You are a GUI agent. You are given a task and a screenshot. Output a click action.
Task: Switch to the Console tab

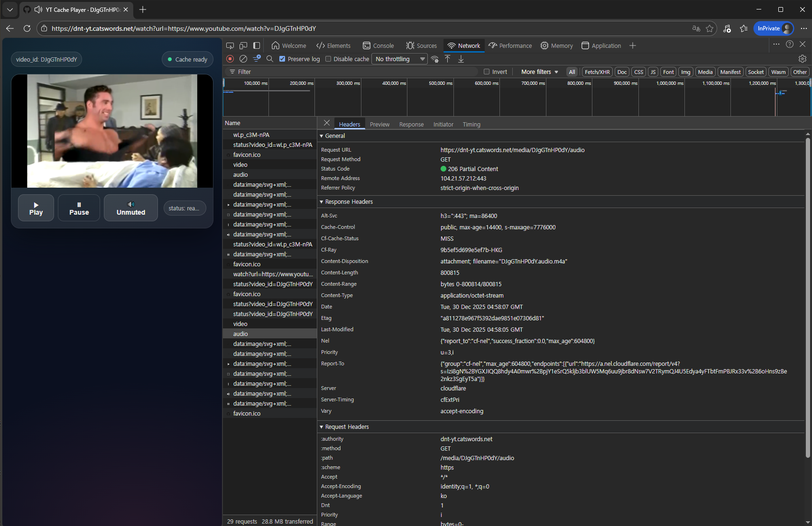(x=378, y=45)
